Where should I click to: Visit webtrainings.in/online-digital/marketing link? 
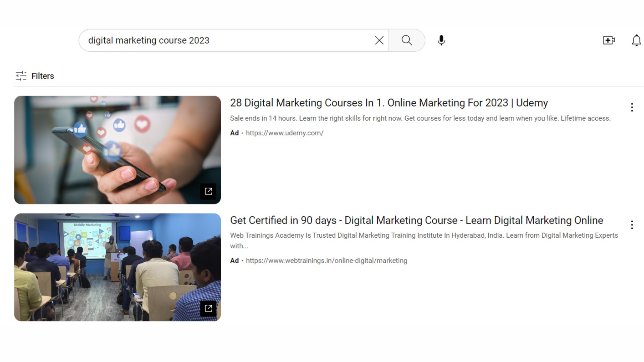click(x=326, y=261)
